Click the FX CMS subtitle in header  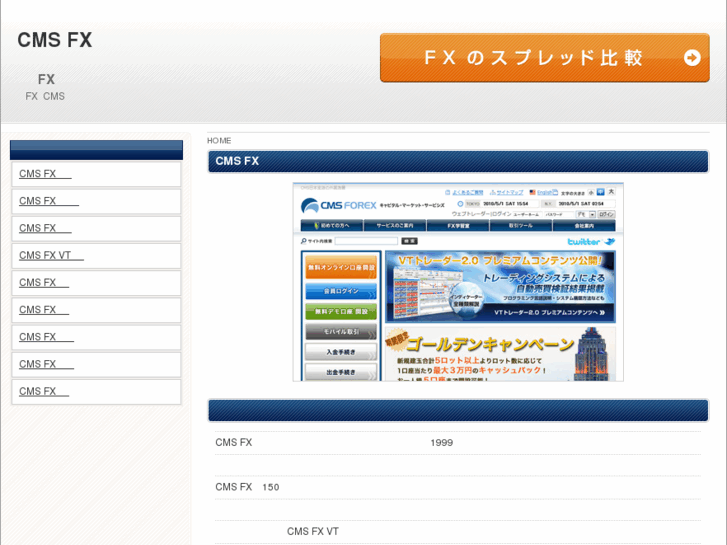[x=45, y=96]
